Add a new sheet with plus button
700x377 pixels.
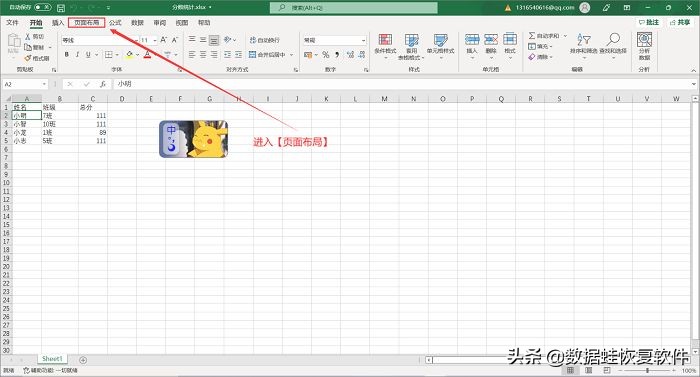[83, 360]
